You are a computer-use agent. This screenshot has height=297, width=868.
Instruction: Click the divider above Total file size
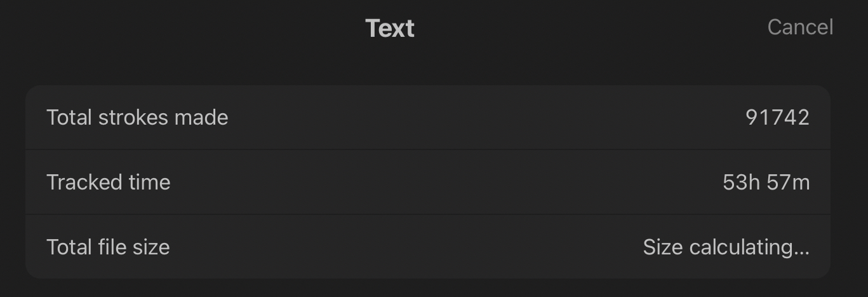428,214
